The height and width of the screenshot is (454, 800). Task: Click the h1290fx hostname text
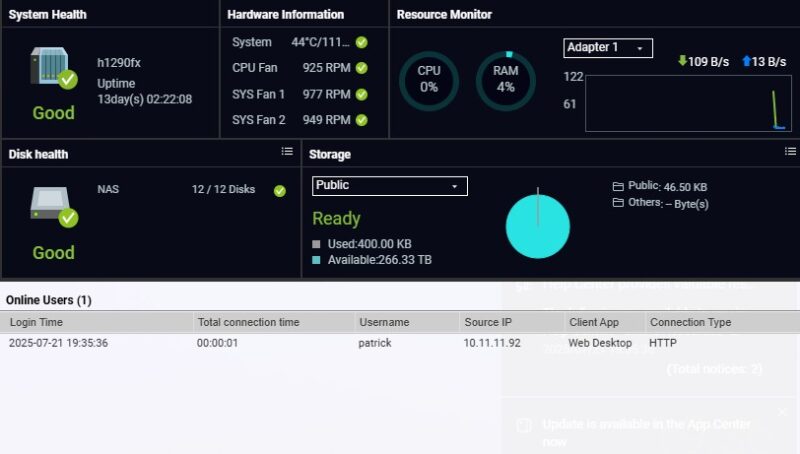[x=119, y=63]
